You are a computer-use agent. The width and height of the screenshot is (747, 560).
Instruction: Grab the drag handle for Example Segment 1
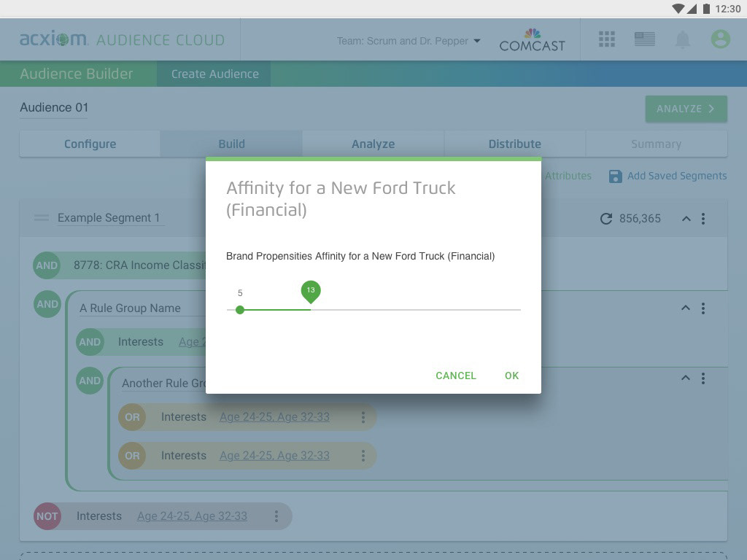pyautogui.click(x=42, y=218)
